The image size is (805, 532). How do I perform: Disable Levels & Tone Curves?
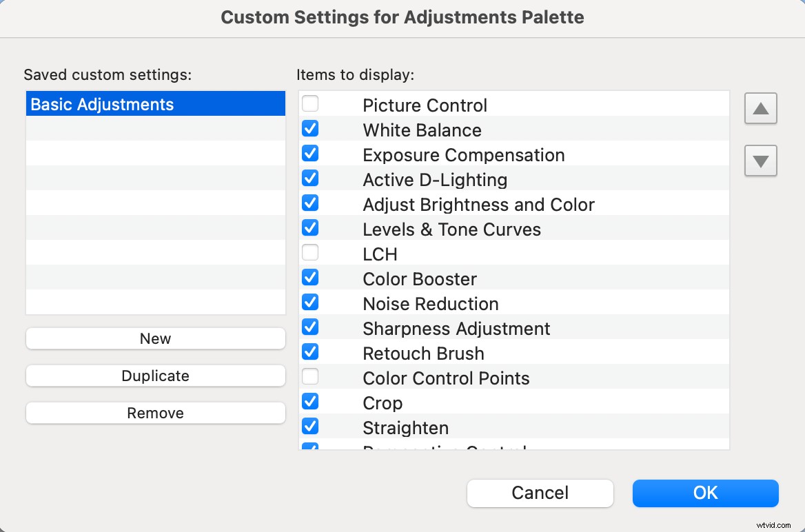point(310,227)
